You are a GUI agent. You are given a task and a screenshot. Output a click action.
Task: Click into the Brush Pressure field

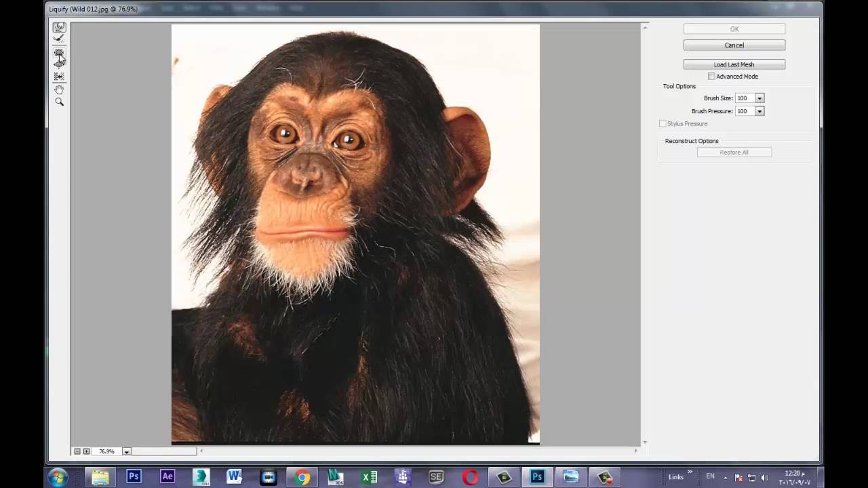pos(745,111)
